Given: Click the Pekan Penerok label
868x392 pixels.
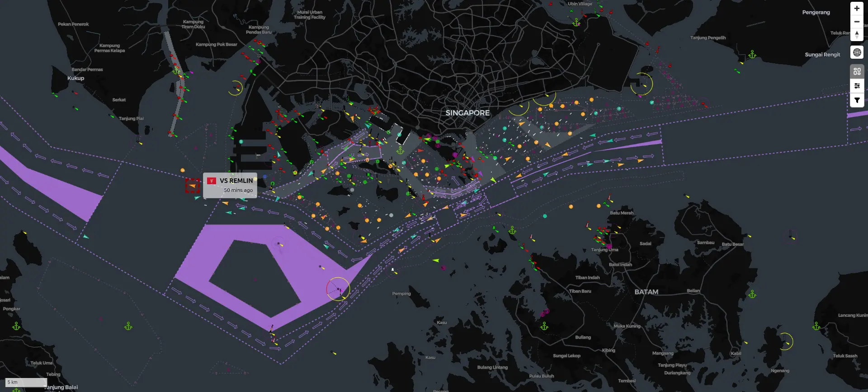Looking at the screenshot, I should click(73, 24).
